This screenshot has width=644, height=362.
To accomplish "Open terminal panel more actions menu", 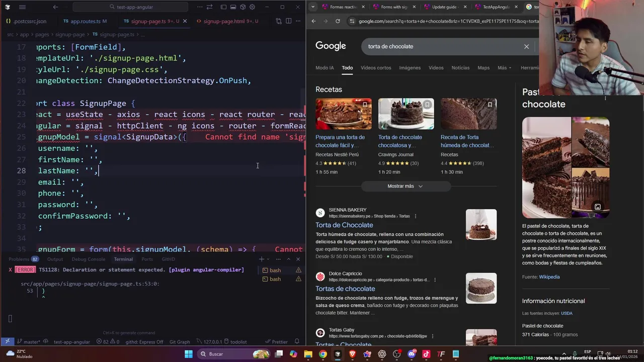I will (278, 259).
